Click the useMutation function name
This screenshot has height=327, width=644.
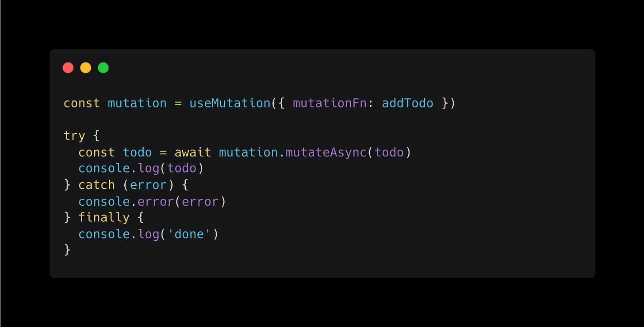230,103
